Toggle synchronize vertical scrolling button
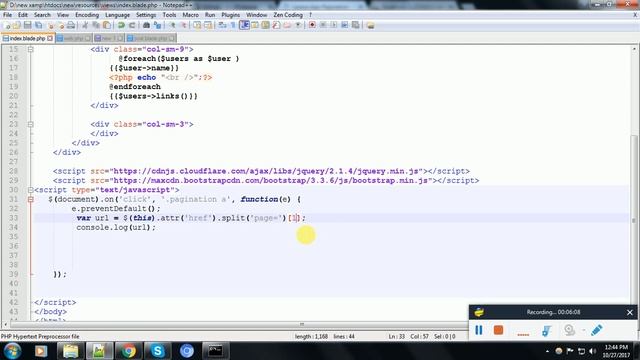The image size is (640, 360). (197, 25)
